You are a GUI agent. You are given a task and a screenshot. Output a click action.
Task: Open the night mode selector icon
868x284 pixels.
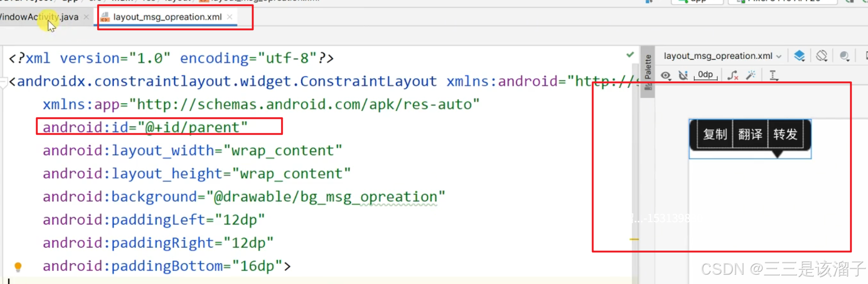tap(845, 56)
